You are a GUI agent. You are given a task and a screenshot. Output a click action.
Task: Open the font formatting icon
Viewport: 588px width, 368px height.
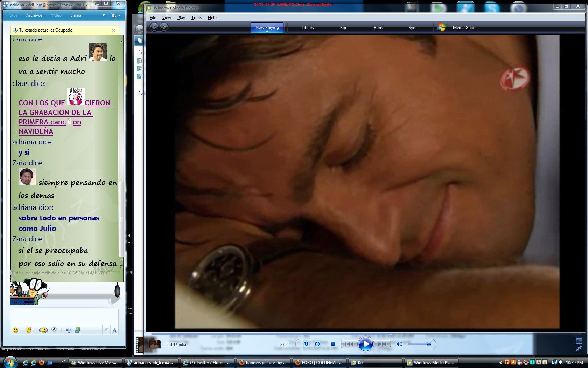(114, 330)
